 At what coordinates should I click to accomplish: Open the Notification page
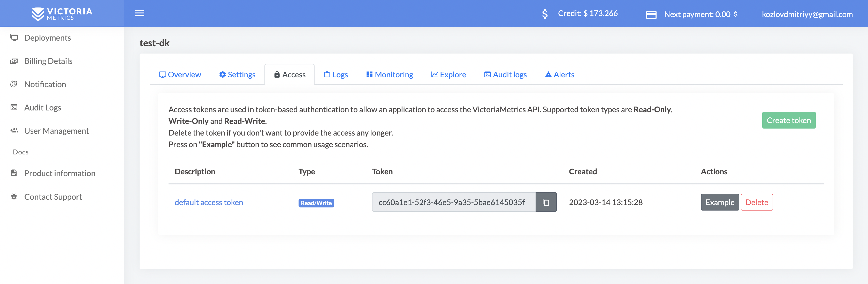pyautogui.click(x=45, y=84)
